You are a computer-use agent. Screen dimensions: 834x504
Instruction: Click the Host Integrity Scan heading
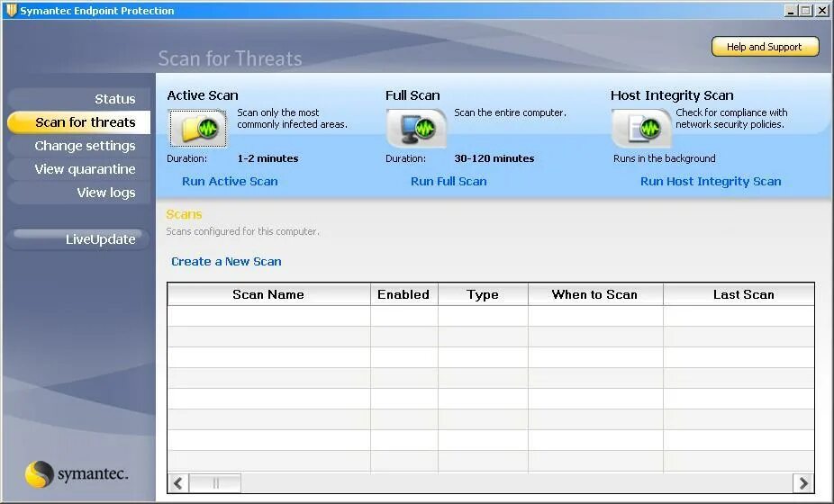point(672,95)
